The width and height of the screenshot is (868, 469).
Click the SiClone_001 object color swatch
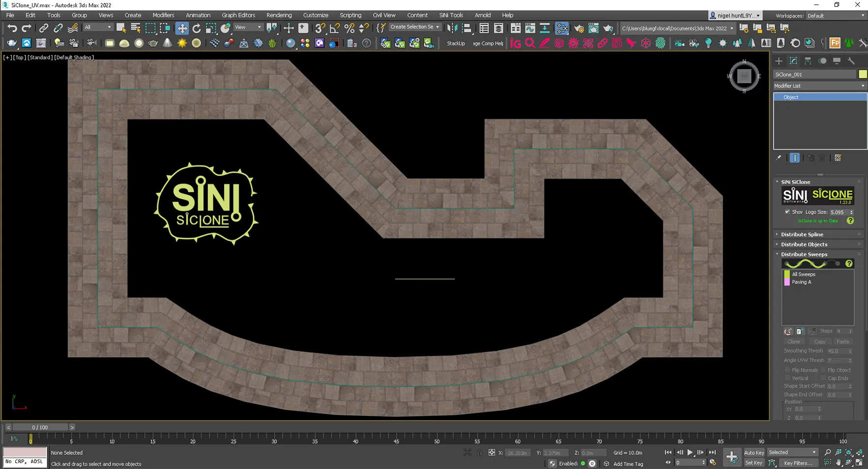pyautogui.click(x=863, y=74)
